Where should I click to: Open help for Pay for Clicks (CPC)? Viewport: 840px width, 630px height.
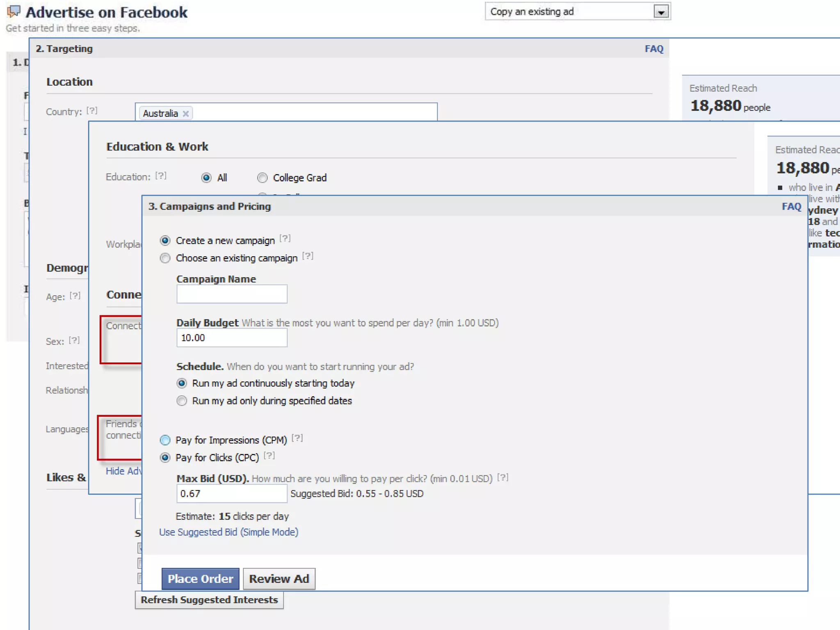pyautogui.click(x=269, y=456)
